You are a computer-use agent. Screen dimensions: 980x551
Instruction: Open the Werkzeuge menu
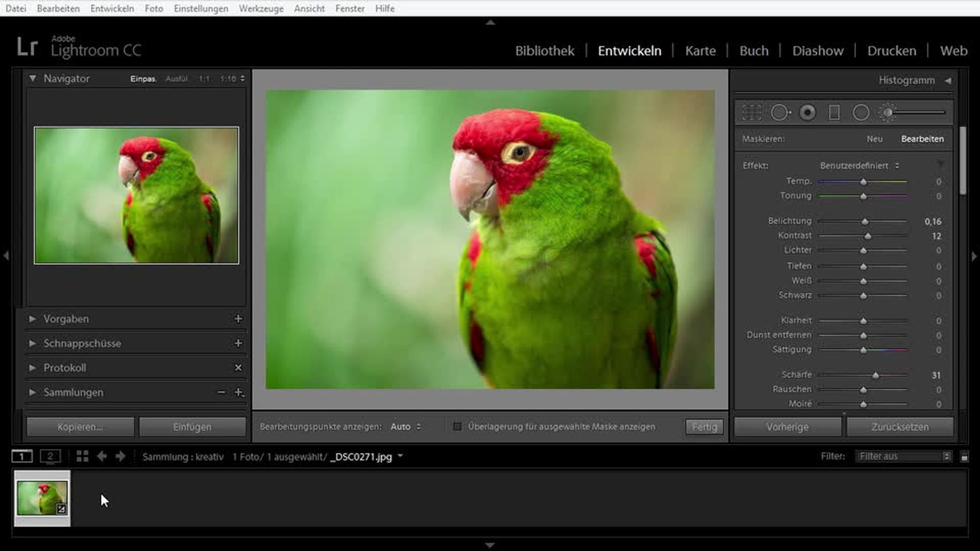(x=261, y=8)
